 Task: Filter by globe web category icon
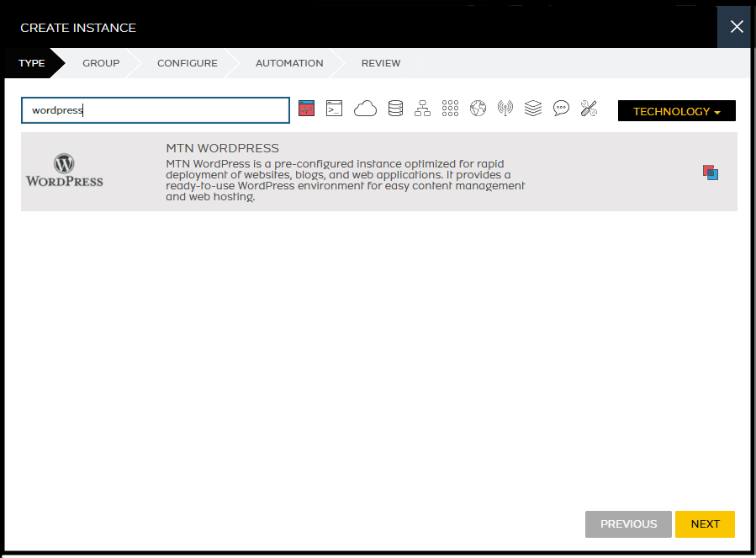(478, 109)
